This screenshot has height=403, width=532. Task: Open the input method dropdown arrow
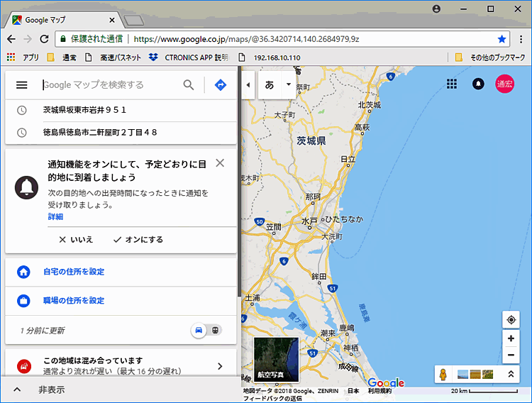coord(289,84)
